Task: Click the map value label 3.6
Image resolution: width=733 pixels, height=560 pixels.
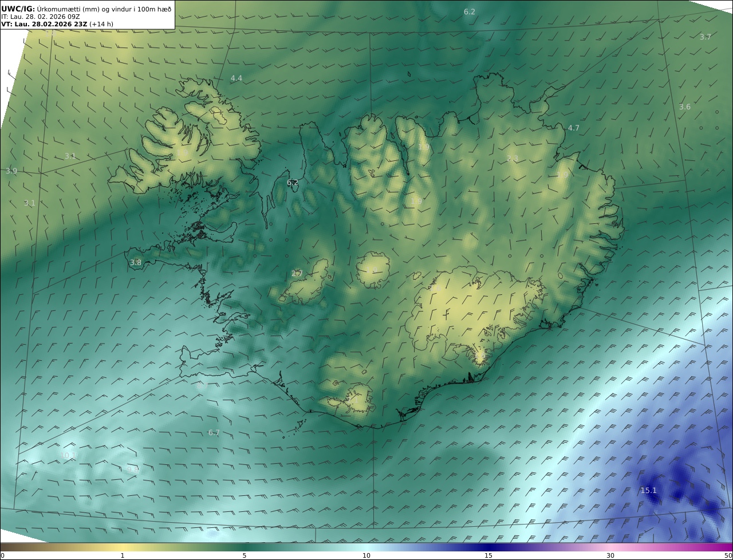Action: click(x=685, y=107)
